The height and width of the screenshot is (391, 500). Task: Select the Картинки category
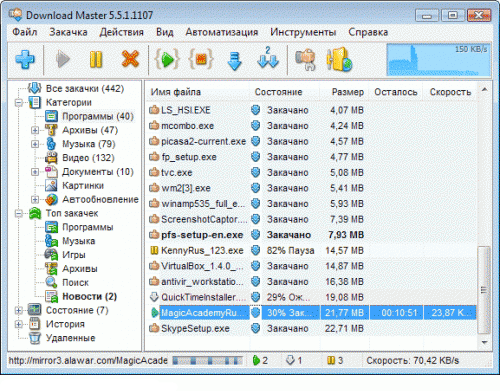coord(83,186)
